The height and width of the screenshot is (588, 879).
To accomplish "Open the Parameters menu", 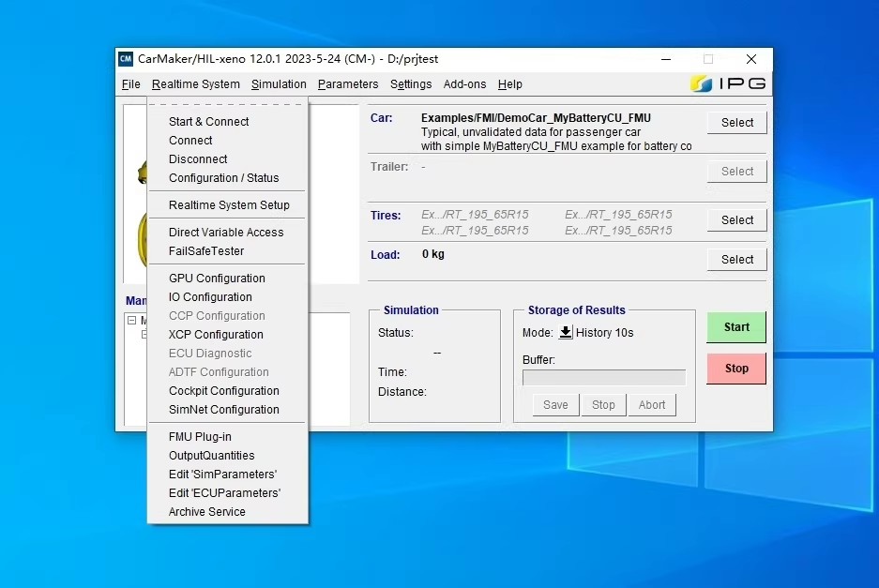I will tap(347, 84).
